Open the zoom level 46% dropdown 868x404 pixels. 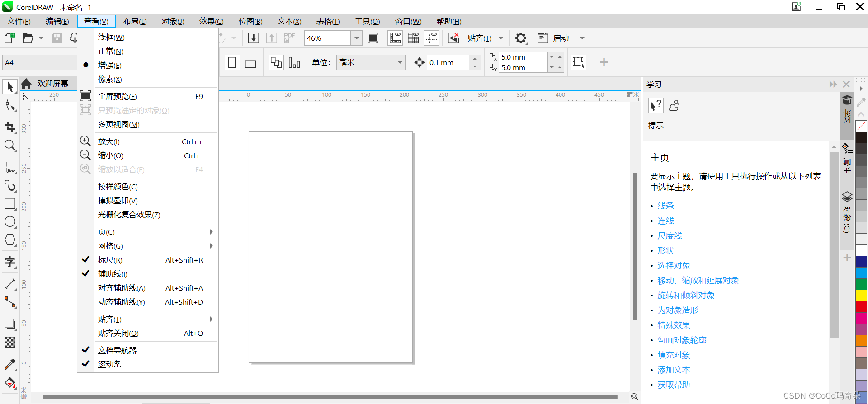(x=357, y=38)
